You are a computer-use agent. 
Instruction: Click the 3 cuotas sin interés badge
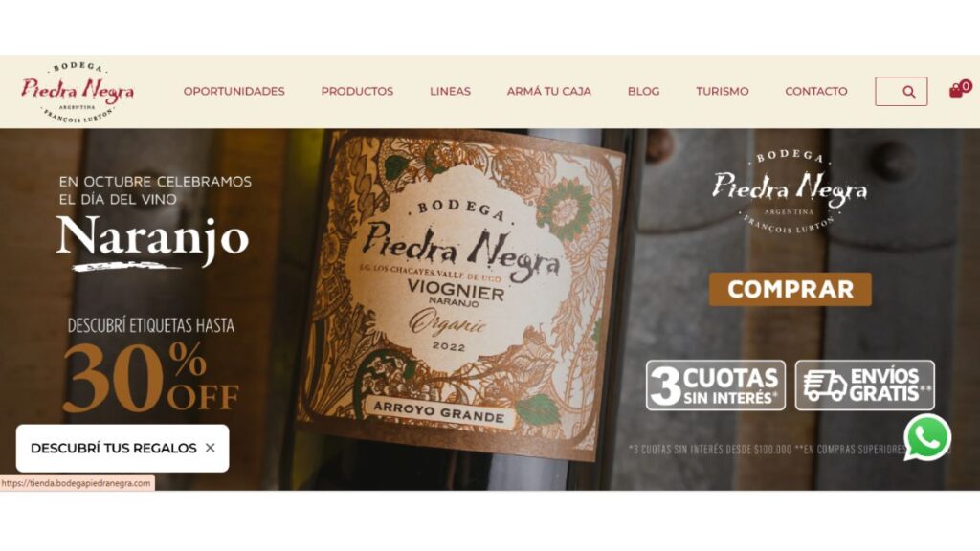(x=716, y=385)
